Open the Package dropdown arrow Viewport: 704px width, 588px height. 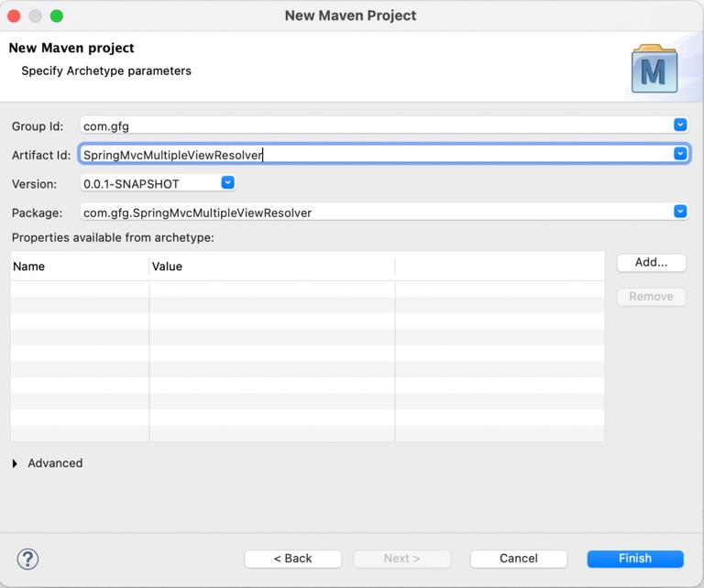coord(680,212)
